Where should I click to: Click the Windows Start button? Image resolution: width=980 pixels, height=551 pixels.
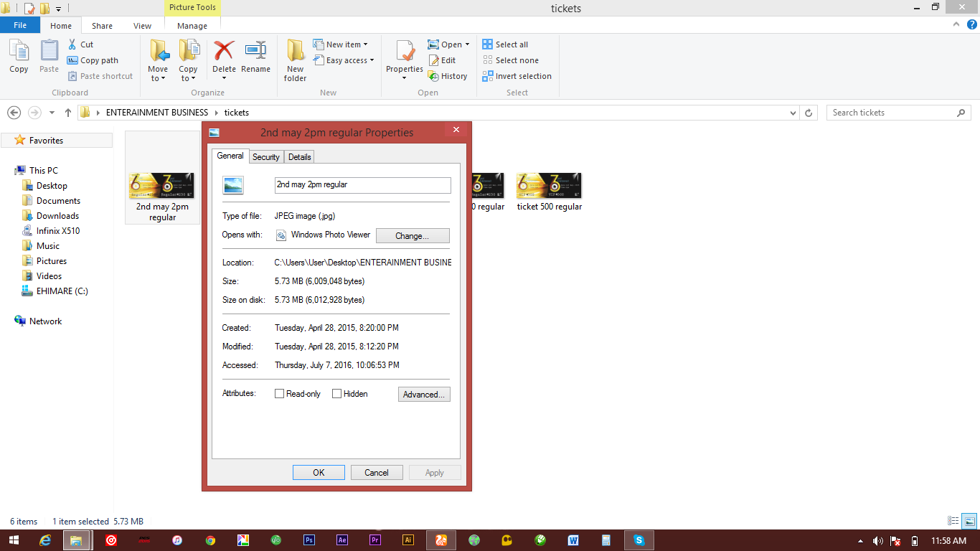(14, 540)
